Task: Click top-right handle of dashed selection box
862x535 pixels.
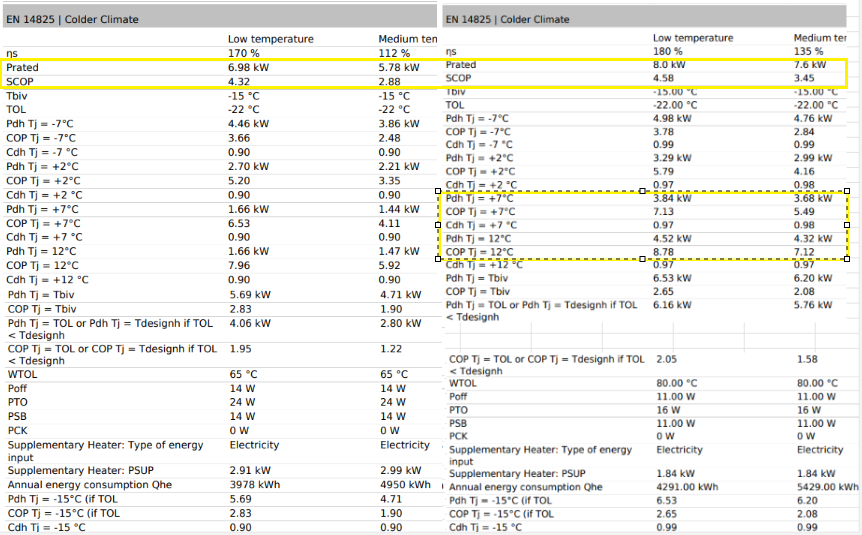Action: (x=847, y=190)
